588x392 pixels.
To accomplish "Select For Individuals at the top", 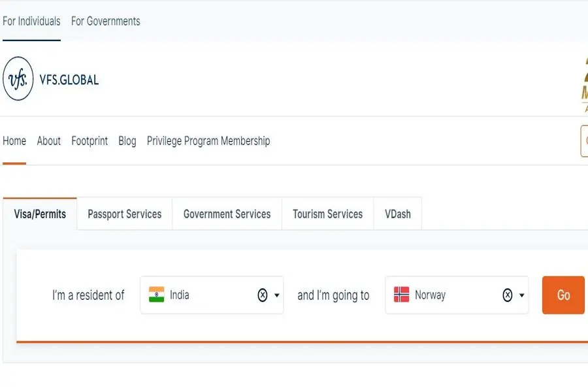I will tap(31, 22).
